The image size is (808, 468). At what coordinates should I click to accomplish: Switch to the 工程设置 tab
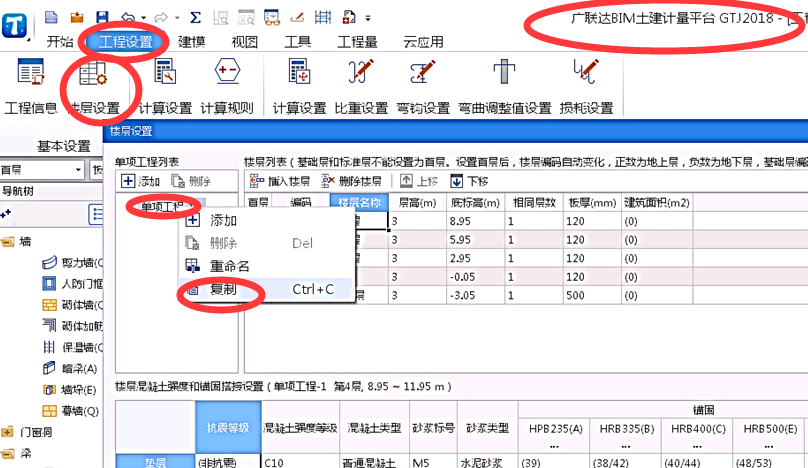click(125, 42)
